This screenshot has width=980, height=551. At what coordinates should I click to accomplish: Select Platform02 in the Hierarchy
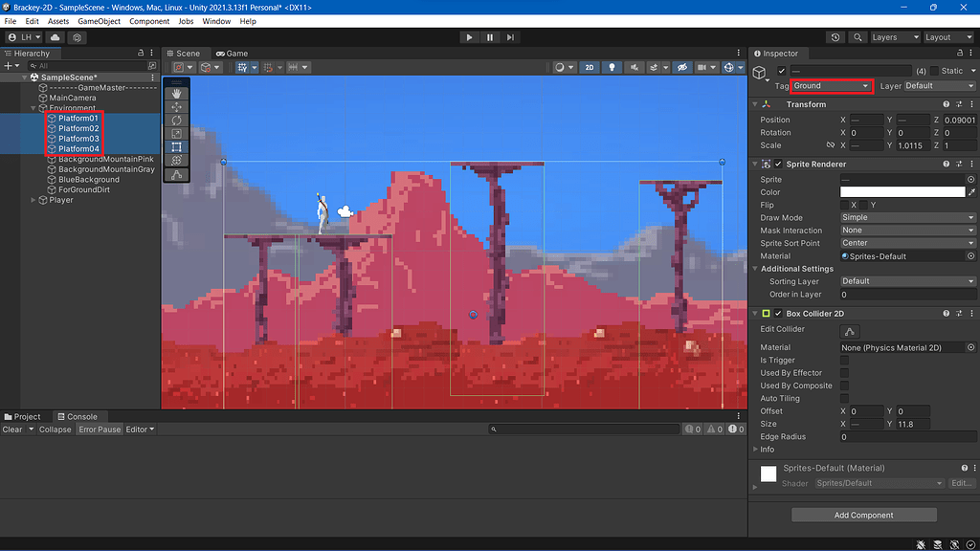coord(80,127)
